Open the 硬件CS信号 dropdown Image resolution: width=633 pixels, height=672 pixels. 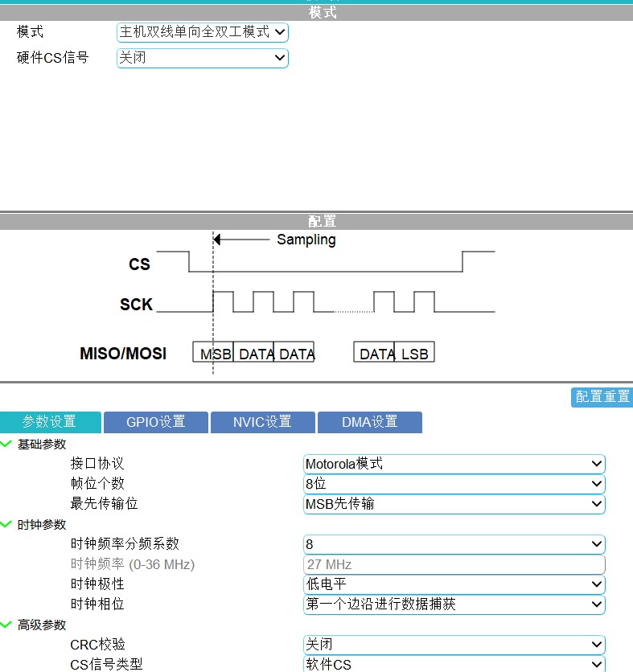pos(202,58)
